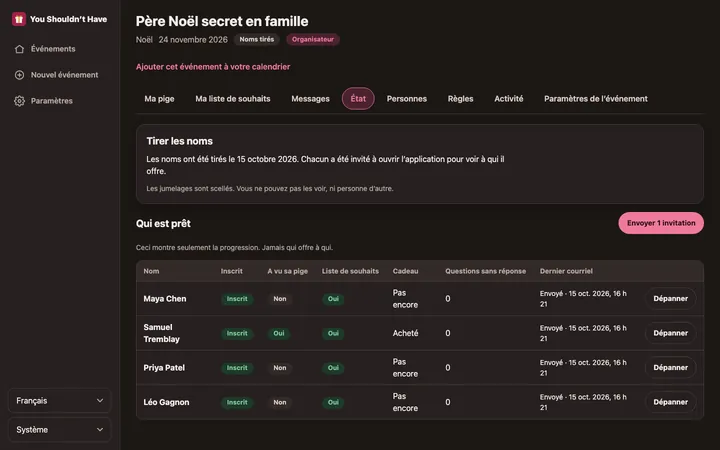
Task: Click Pas encore gift status for Priya Patel
Action: [405, 368]
